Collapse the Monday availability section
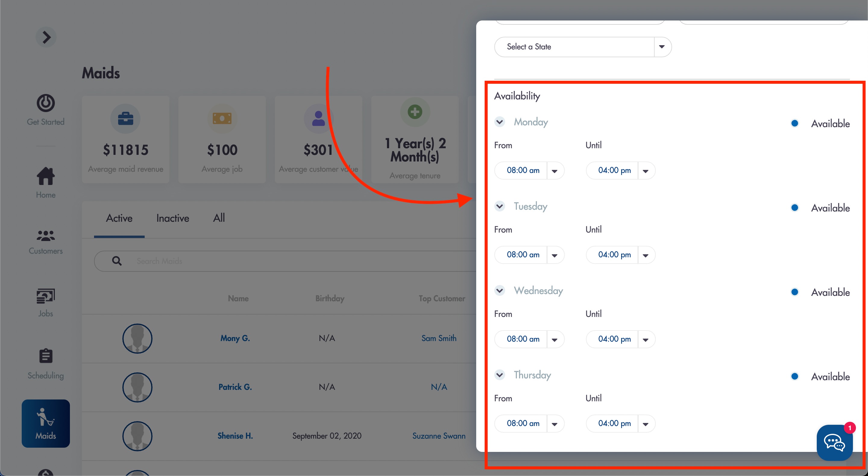The width and height of the screenshot is (868, 476). coord(500,122)
